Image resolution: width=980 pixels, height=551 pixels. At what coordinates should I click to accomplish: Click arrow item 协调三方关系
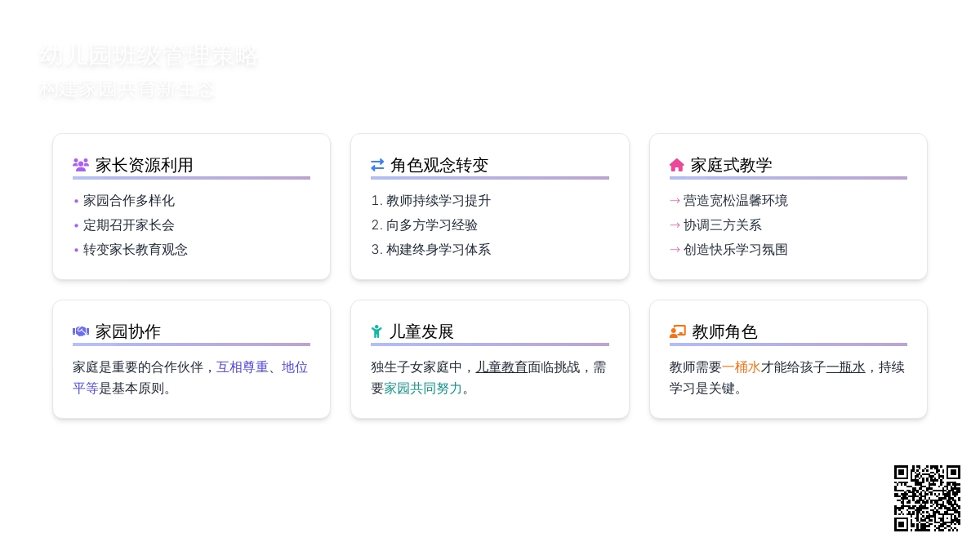point(723,225)
